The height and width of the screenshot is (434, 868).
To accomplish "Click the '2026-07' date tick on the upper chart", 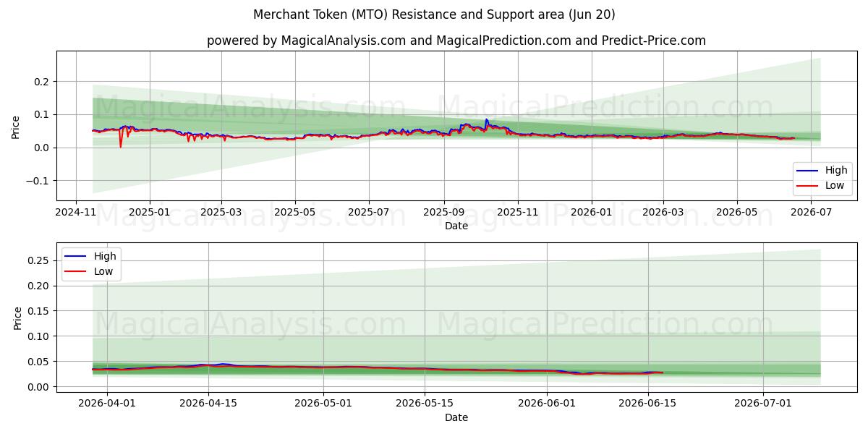I will click(811, 213).
